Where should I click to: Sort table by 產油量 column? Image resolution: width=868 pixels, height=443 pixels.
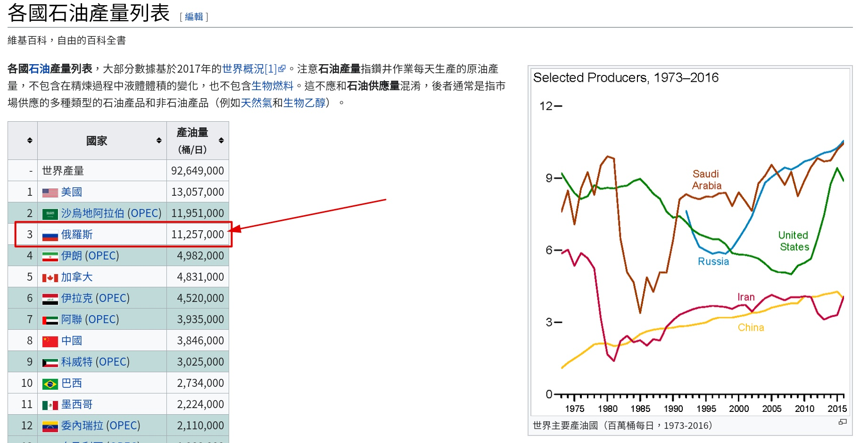pos(221,141)
